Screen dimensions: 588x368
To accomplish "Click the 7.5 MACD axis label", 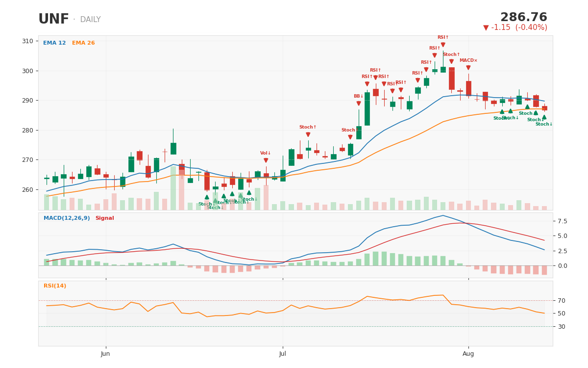I will tap(562, 221).
